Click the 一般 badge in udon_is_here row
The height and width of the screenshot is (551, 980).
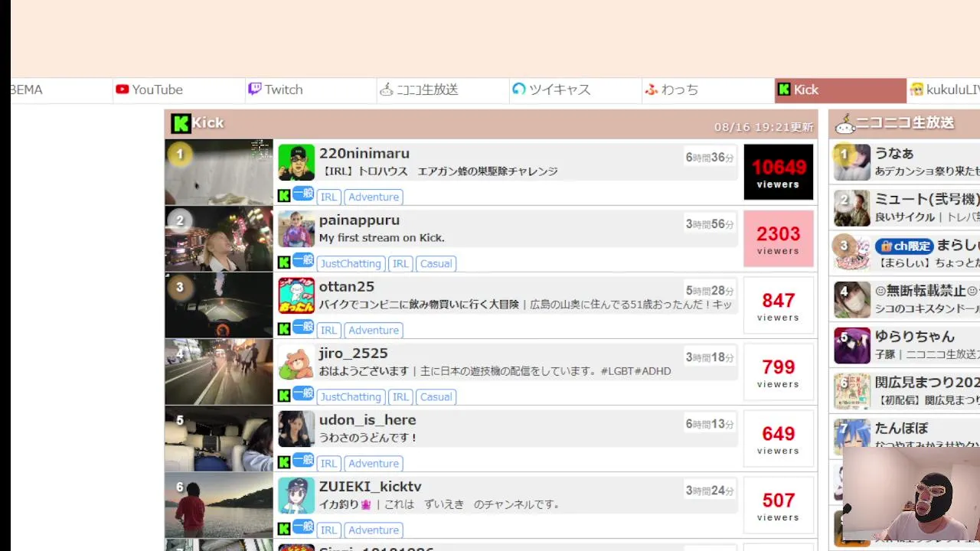tap(303, 460)
